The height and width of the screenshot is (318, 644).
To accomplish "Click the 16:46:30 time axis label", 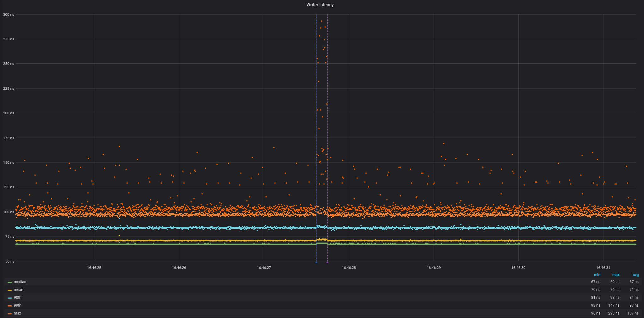I will 518,268.
